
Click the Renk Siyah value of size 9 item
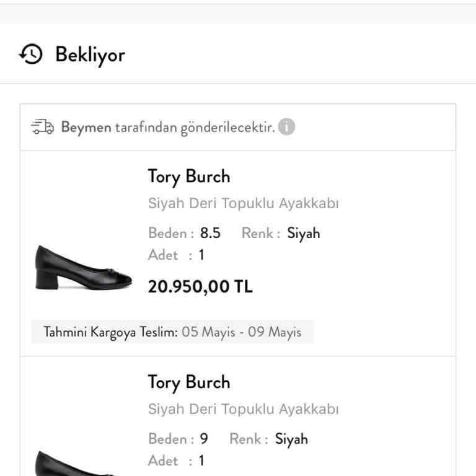[x=291, y=439]
